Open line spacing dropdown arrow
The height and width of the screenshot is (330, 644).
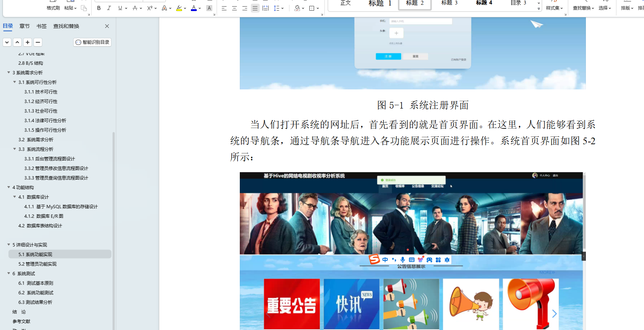(282, 8)
